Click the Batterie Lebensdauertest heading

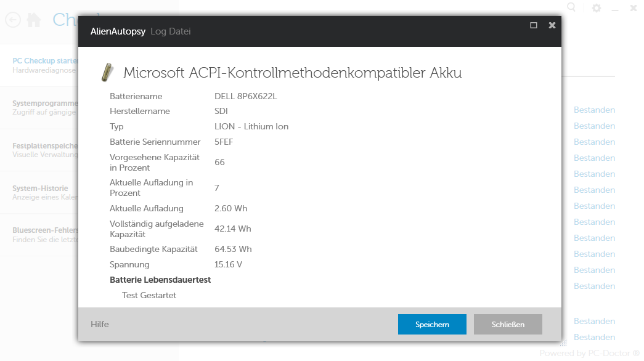tap(160, 280)
